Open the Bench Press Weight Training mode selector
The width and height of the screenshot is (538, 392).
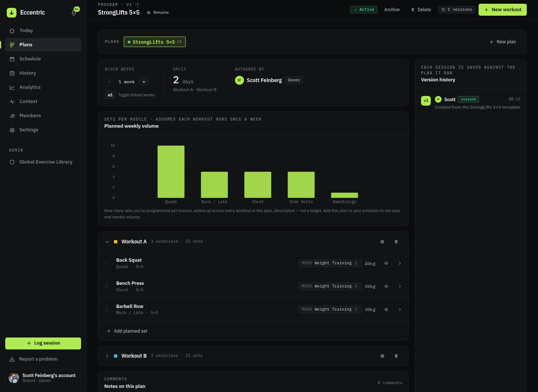click(330, 286)
